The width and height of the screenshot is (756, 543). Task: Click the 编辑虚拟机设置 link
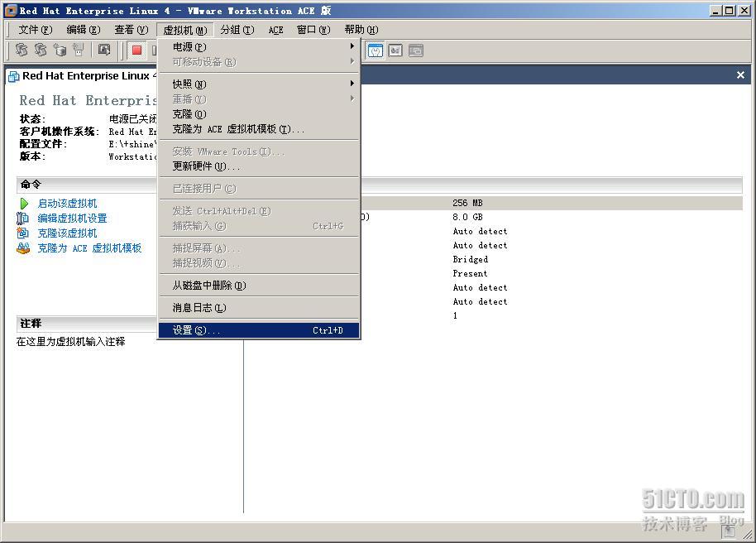pyautogui.click(x=72, y=219)
